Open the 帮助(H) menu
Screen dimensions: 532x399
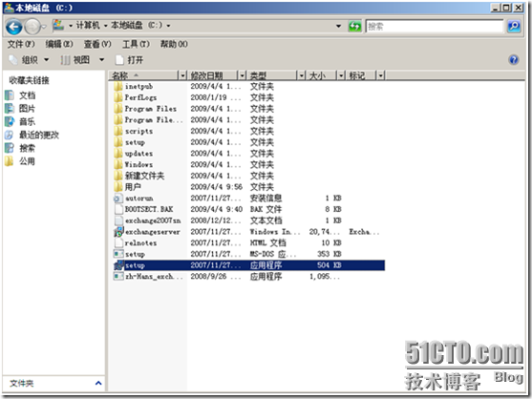coord(174,44)
